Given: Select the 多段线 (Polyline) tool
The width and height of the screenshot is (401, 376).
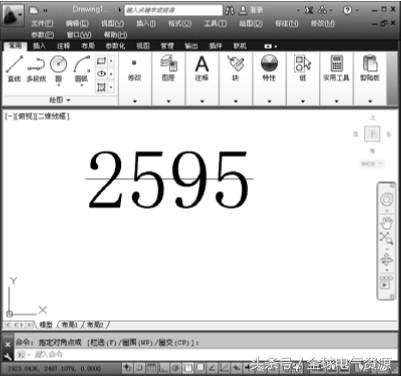Looking at the screenshot, I should [36, 68].
